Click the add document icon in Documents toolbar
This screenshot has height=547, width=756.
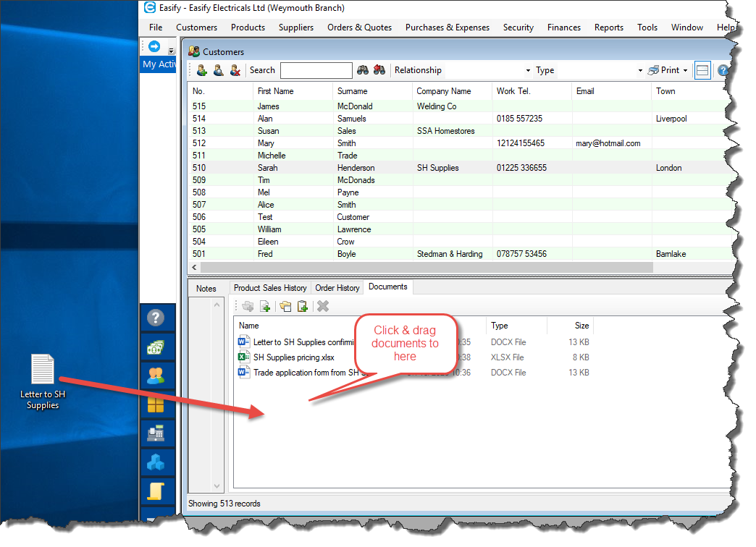265,307
